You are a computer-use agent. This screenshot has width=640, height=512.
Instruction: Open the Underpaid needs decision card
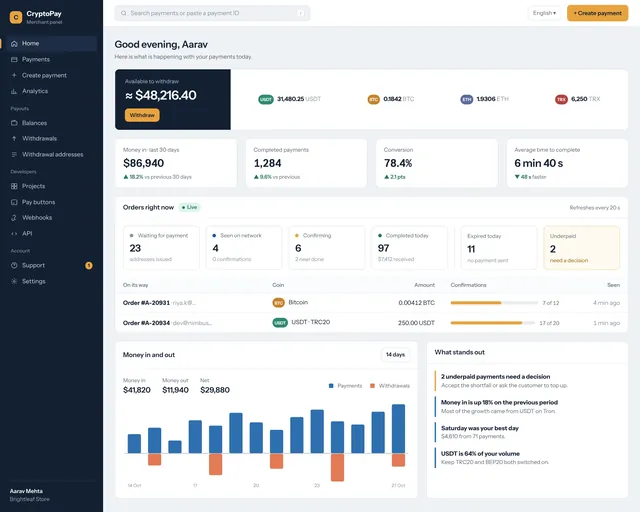pyautogui.click(x=582, y=247)
